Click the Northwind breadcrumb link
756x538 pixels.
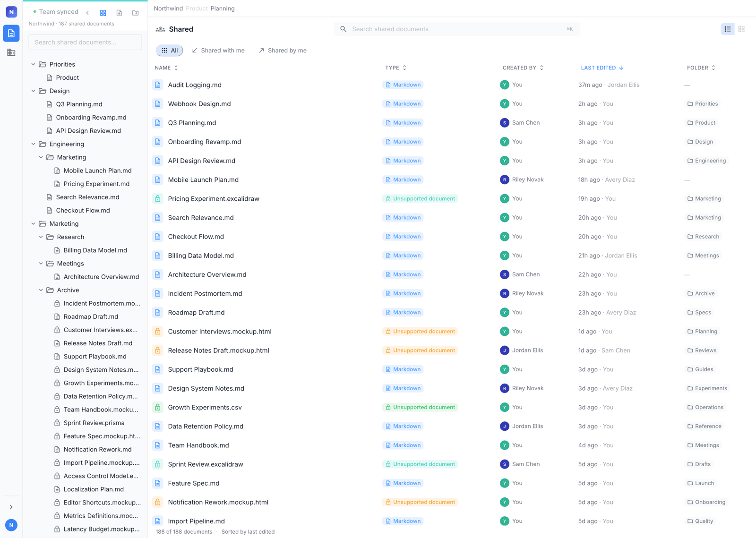(168, 9)
